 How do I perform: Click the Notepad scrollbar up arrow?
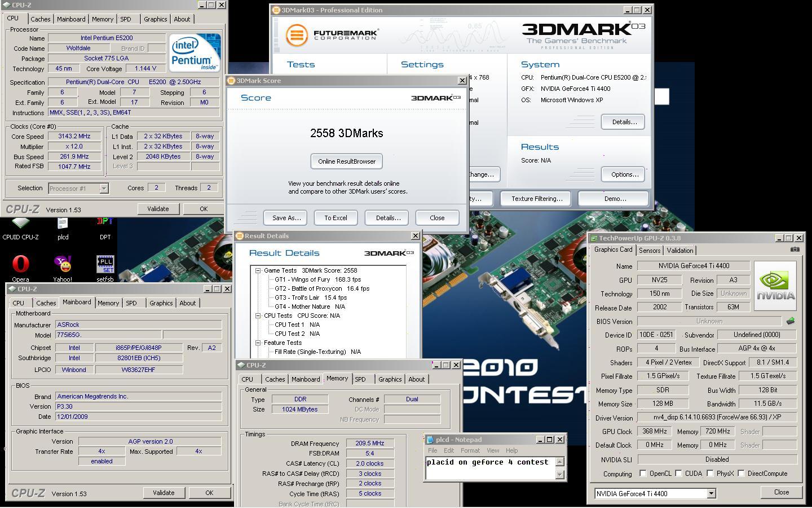[559, 462]
